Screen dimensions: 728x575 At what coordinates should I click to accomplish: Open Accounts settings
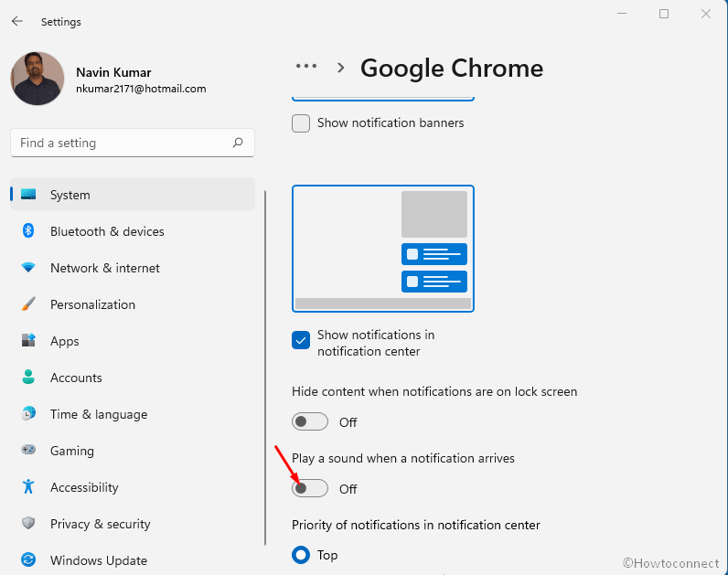pyautogui.click(x=133, y=377)
